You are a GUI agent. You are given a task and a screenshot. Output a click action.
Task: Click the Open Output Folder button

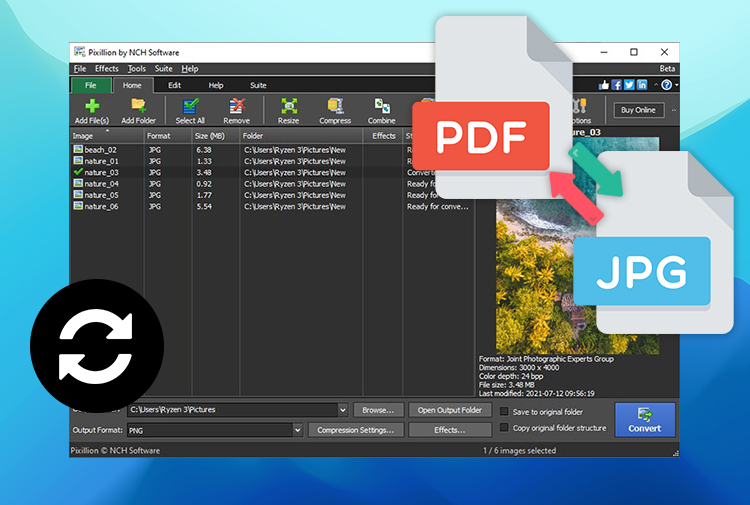click(450, 410)
